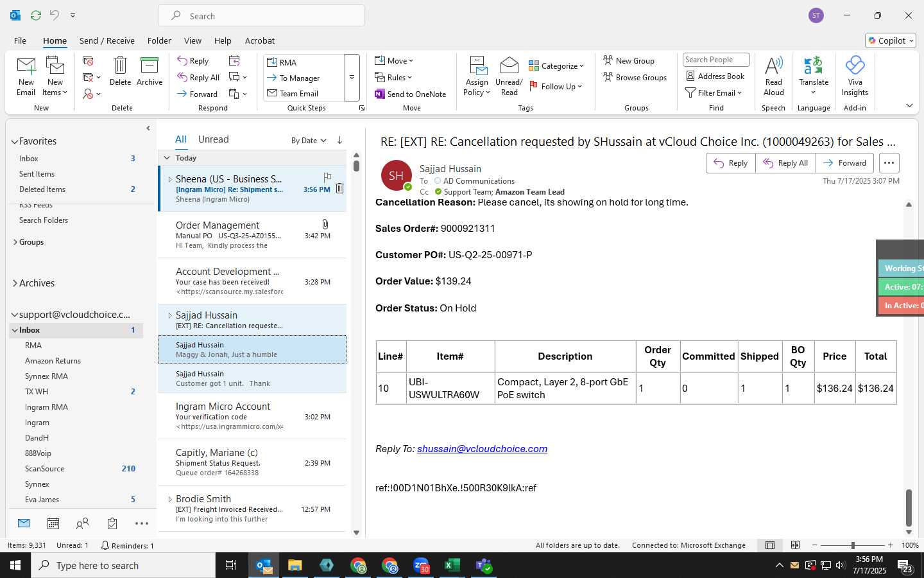924x578 pixels.
Task: Click Send to OneNote
Action: [411, 94]
